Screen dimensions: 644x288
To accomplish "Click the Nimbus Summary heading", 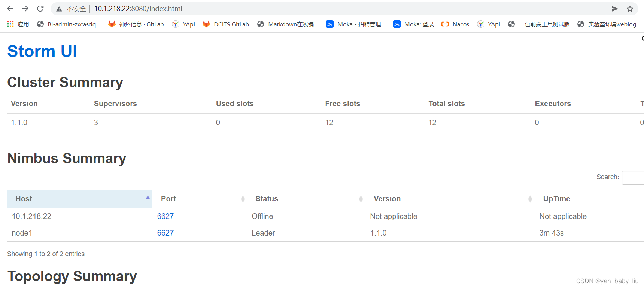I will pyautogui.click(x=67, y=158).
